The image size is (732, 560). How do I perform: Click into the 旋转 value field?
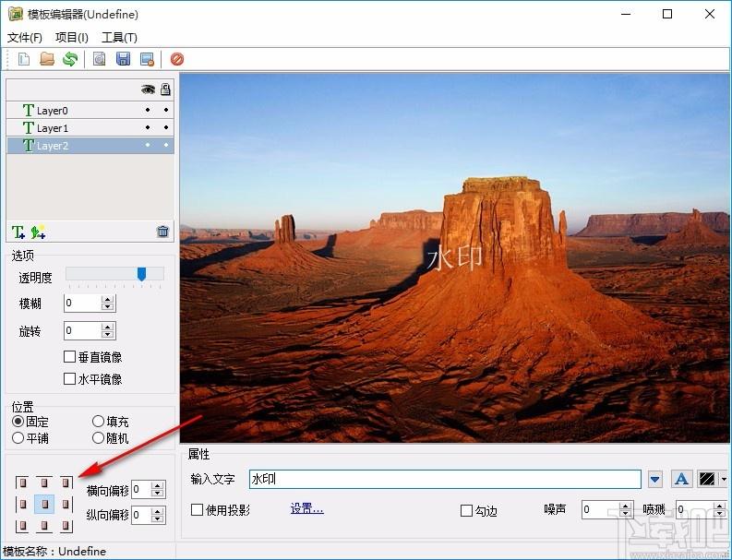(x=83, y=331)
